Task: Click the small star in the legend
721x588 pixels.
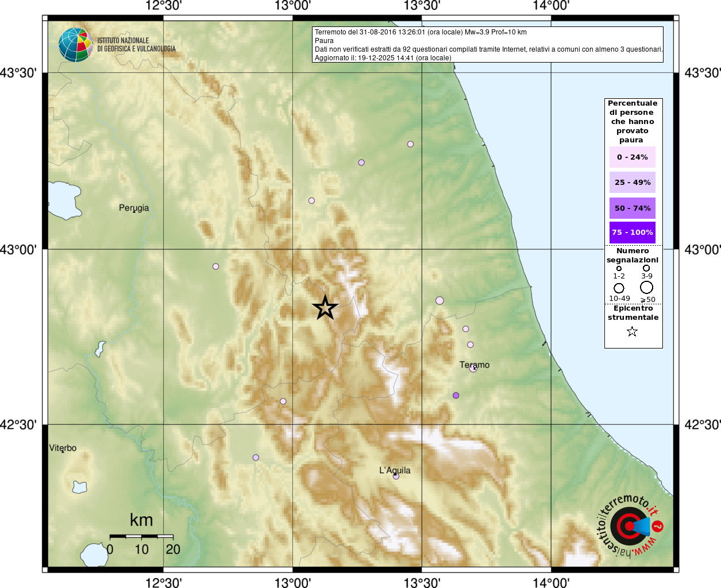Action: pos(632,331)
